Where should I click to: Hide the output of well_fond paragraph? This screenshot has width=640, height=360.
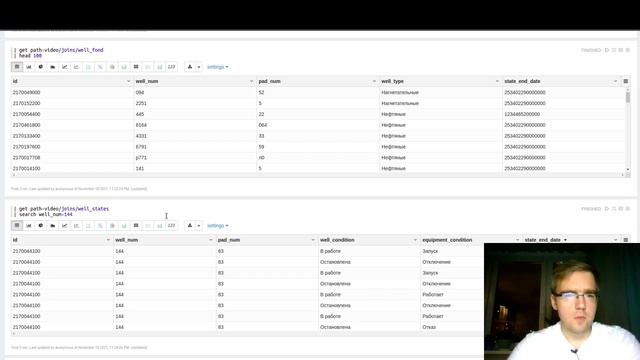(620, 50)
